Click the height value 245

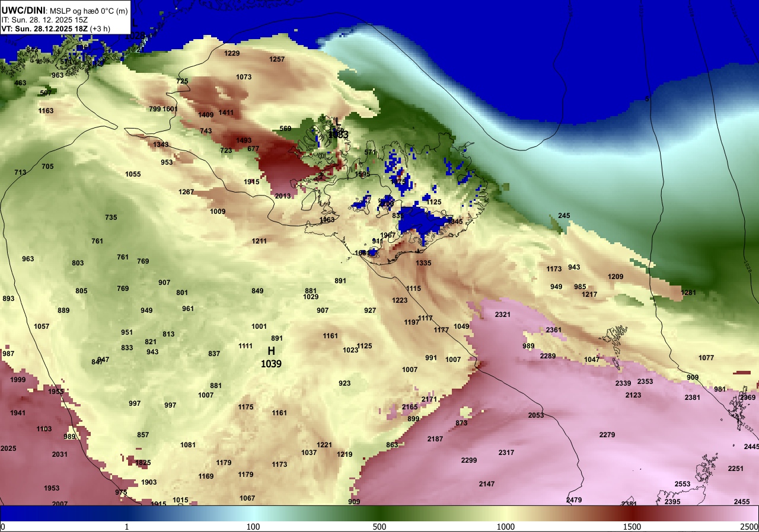[x=564, y=216]
